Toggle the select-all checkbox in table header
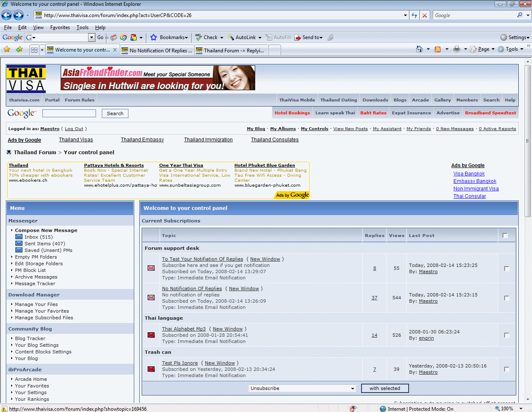The width and height of the screenshot is (532, 412). coord(505,236)
